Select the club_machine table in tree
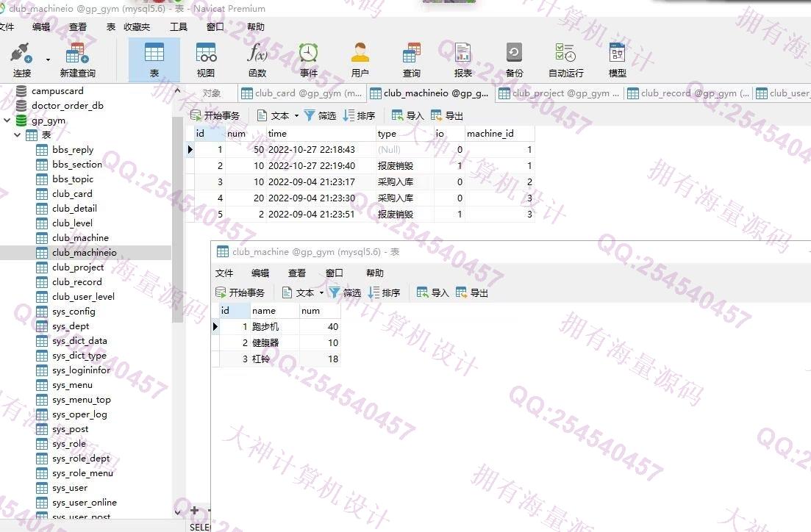The image size is (811, 532). [80, 238]
